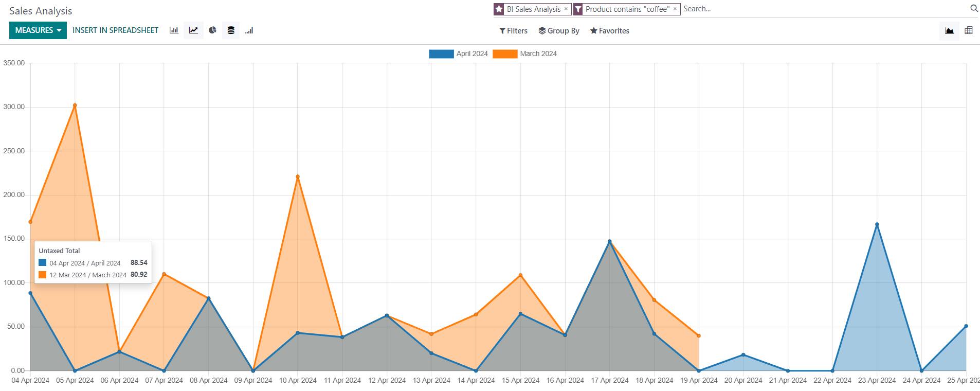Click the 350.00 y-axis label

click(x=14, y=63)
